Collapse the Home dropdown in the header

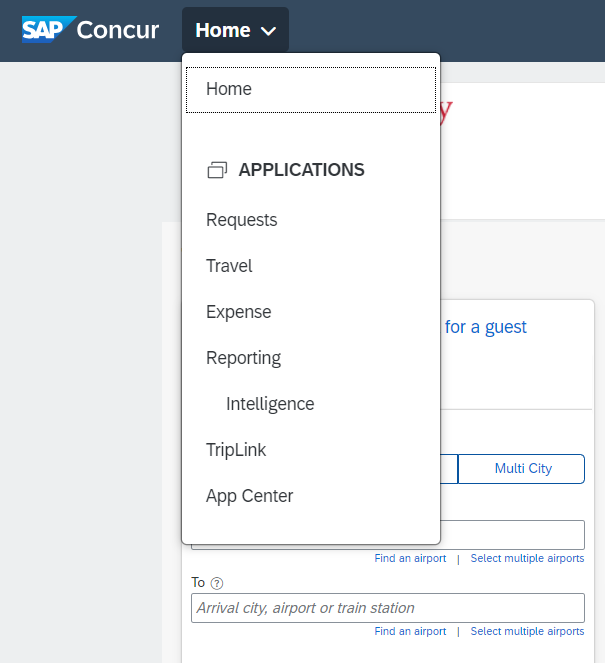(235, 30)
